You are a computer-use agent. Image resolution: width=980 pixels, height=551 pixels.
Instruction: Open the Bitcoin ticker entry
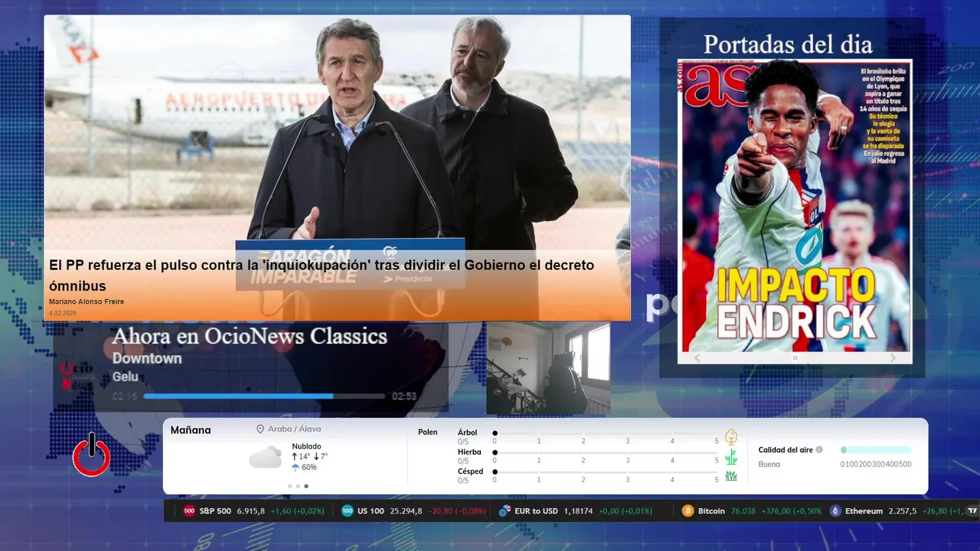(x=751, y=511)
